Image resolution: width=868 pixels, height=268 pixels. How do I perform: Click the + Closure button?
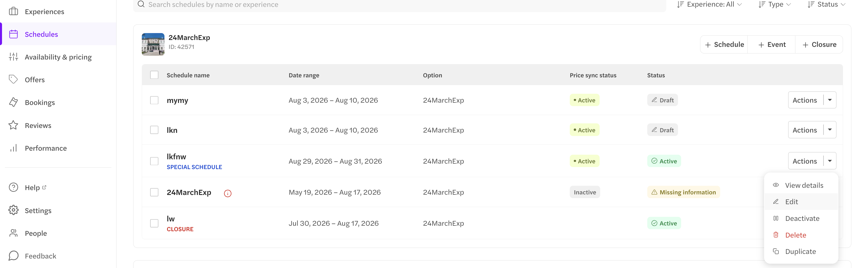(x=819, y=45)
